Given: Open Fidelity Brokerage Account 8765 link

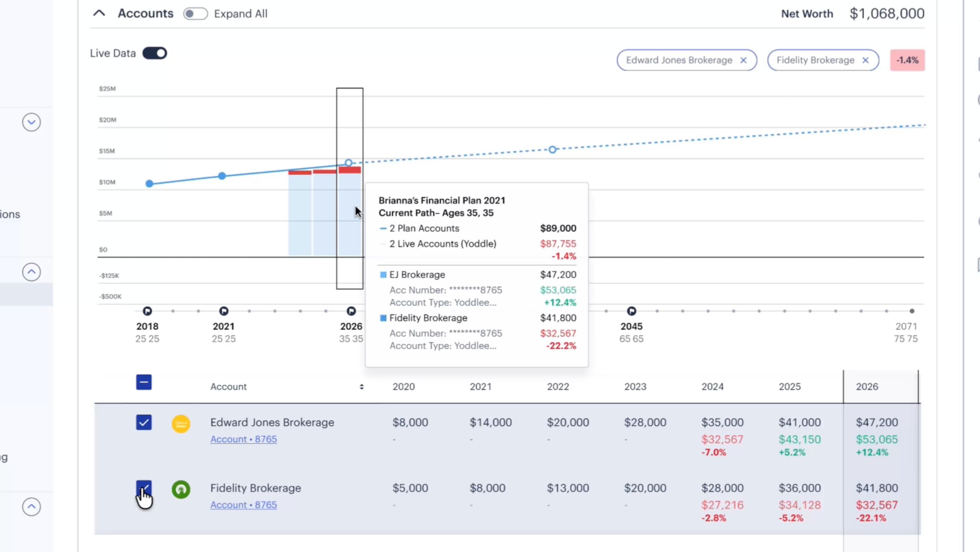Looking at the screenshot, I should [243, 505].
